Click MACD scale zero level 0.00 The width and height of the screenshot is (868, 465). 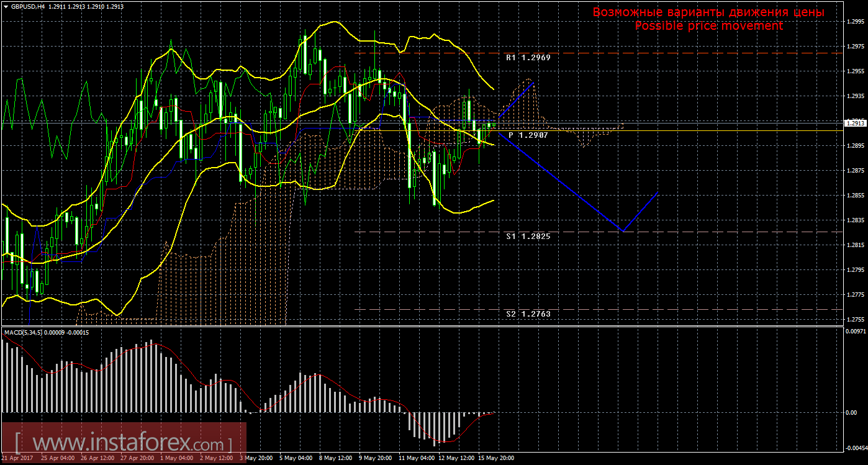pos(852,412)
